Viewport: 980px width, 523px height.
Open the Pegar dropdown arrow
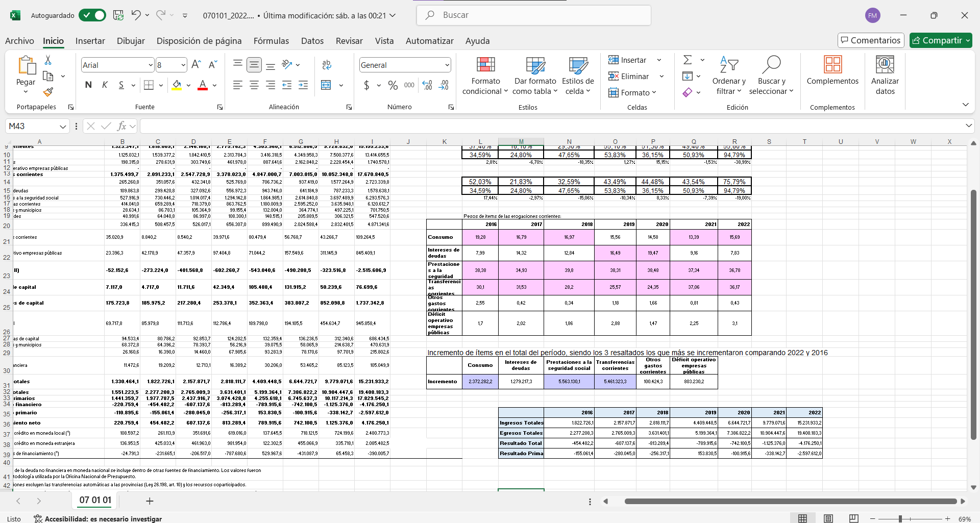coord(26,92)
